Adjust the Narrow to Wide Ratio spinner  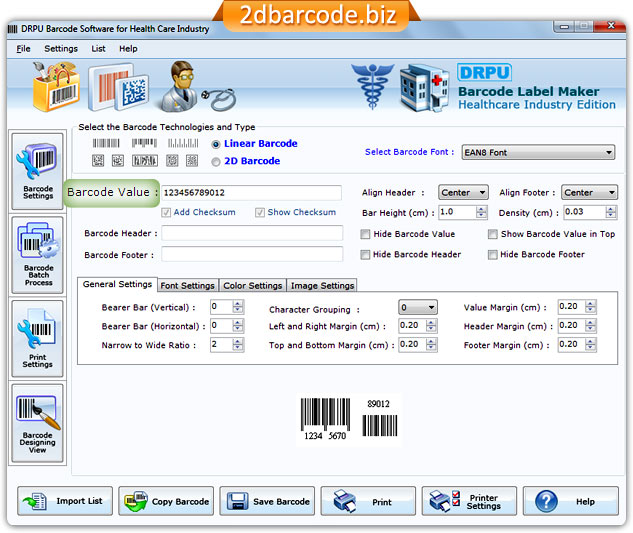[x=238, y=345]
